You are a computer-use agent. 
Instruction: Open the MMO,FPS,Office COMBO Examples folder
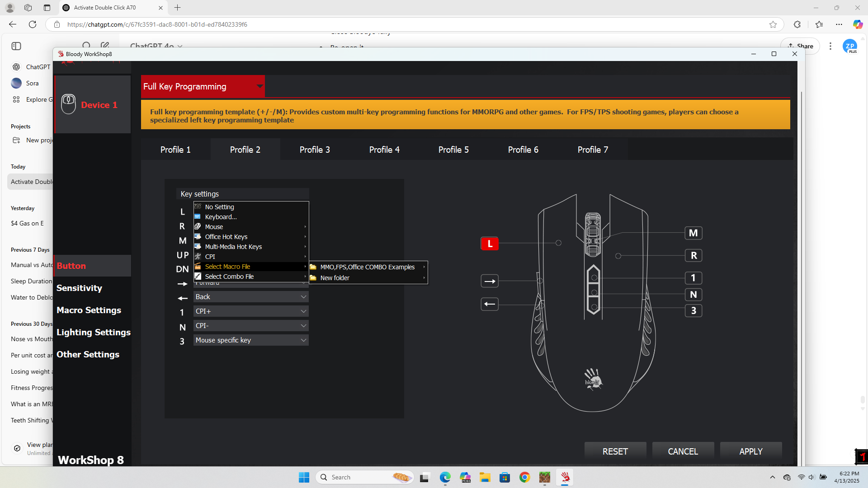click(368, 267)
